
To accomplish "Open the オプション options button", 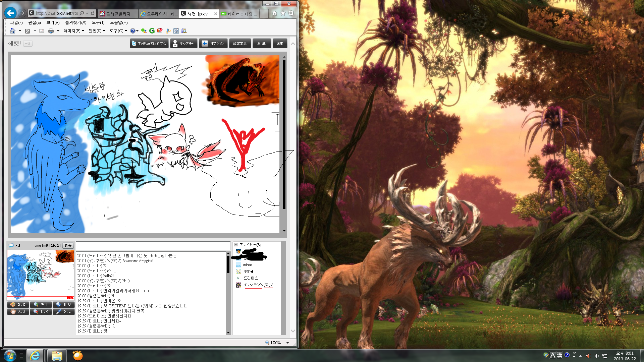I will (x=213, y=43).
